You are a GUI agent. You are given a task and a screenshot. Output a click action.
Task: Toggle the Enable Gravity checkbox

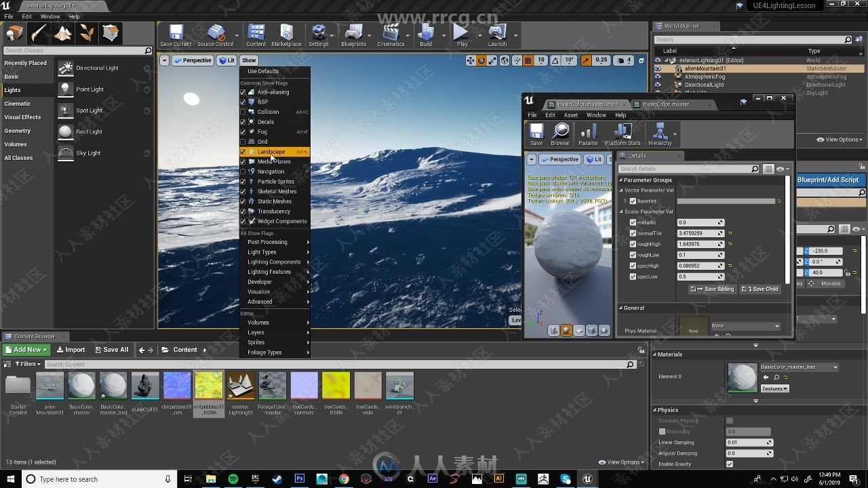(730, 464)
